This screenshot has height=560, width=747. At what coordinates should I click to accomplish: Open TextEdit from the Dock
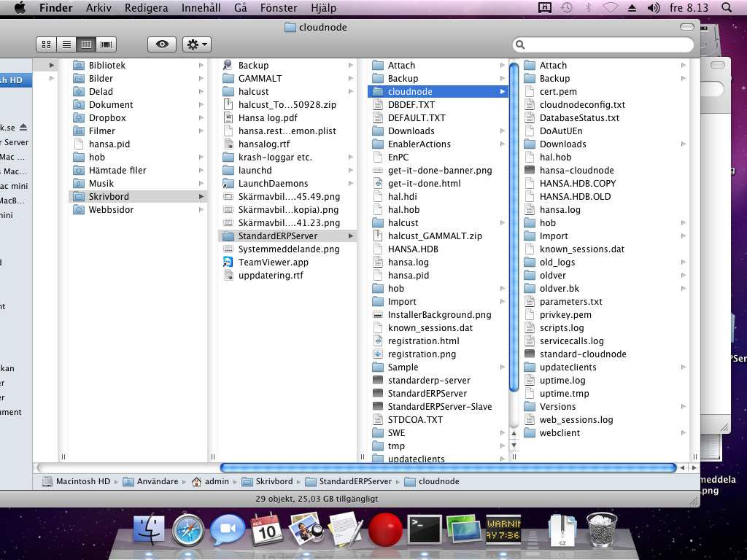point(345,529)
